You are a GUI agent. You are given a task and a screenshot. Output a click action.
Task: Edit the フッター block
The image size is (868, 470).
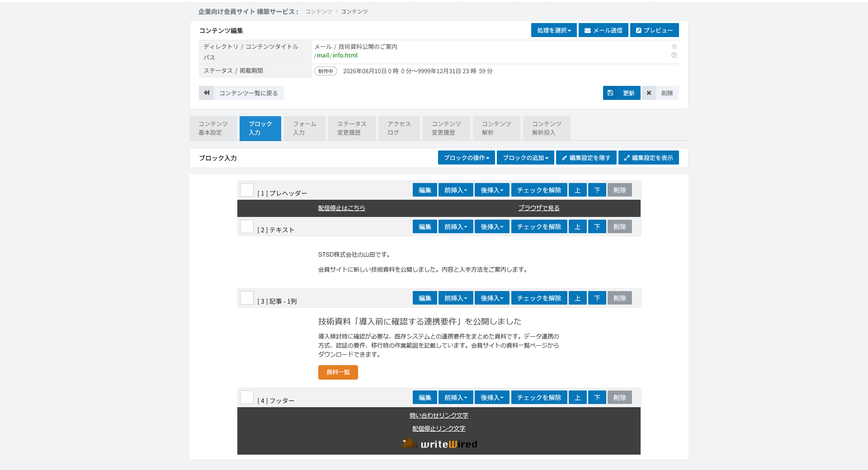425,398
